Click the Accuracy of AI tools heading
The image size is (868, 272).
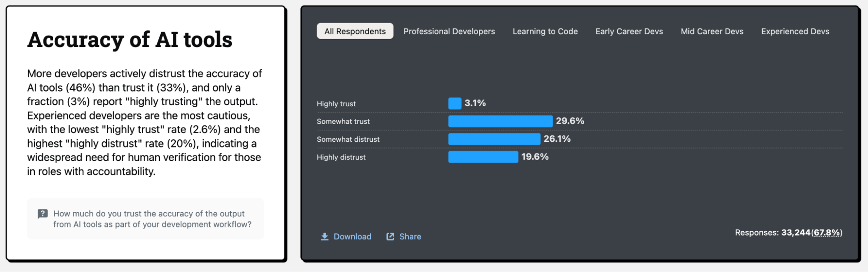tap(130, 39)
